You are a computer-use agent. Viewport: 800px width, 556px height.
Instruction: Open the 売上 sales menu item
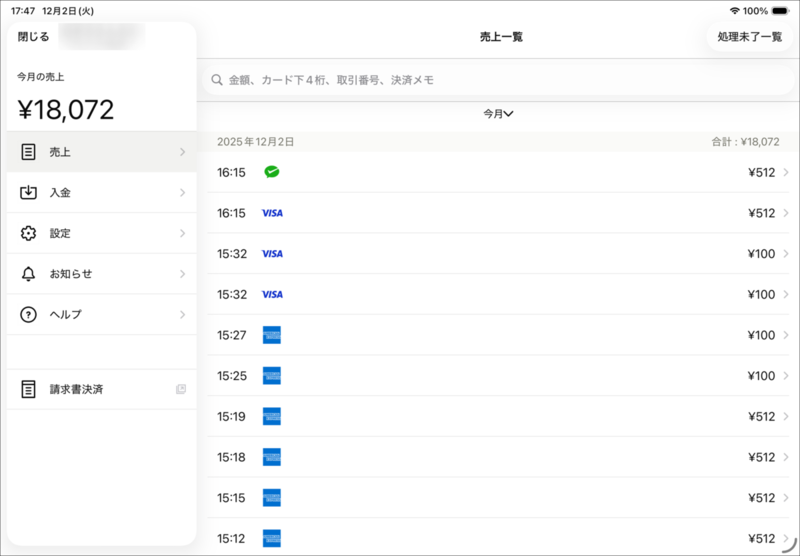pos(102,152)
